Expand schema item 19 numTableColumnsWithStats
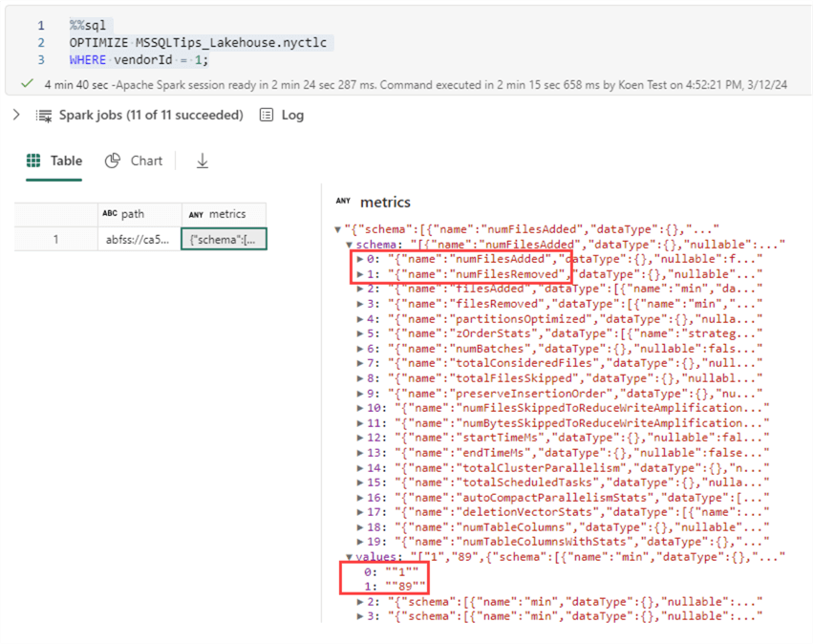 [360, 542]
